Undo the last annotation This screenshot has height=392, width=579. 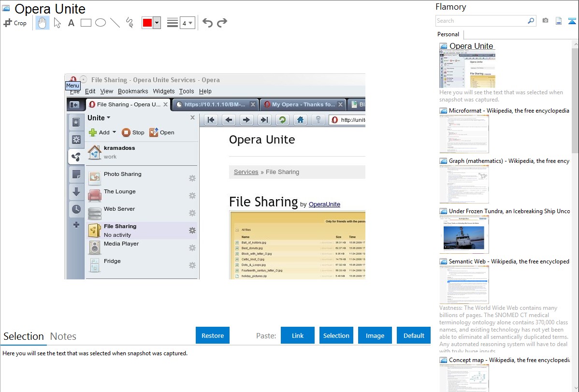(207, 23)
